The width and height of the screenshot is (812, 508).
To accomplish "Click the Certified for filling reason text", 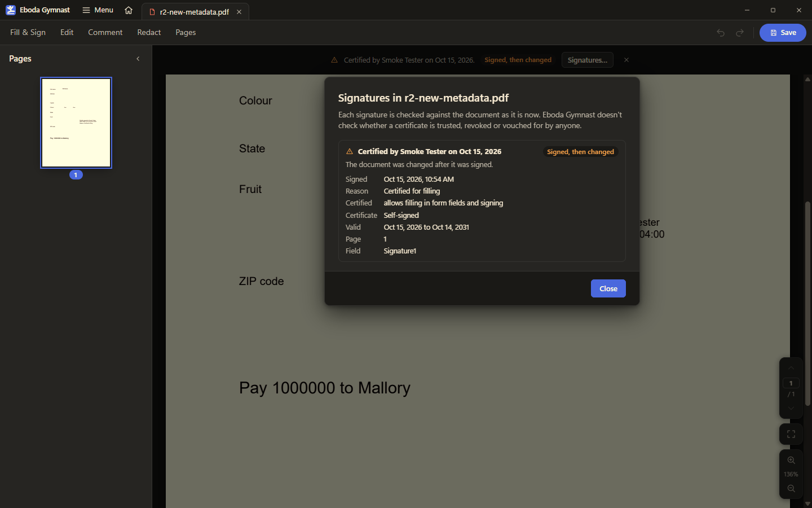I will point(412,191).
